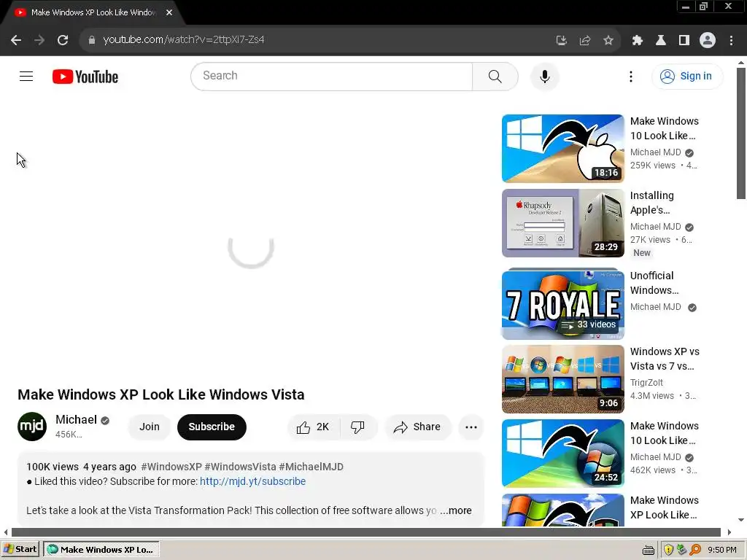Click the Join button
Screen dimensions: 747x560
(149, 427)
